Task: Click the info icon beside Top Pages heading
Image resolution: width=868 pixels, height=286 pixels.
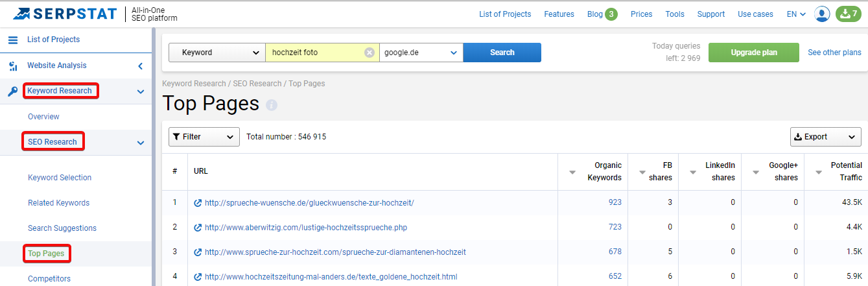Action: 272,104
